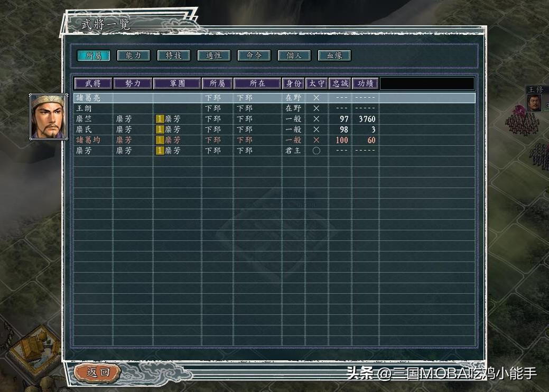Click 君主 status text
Image resolution: width=549 pixels, height=392 pixels.
coord(293,151)
